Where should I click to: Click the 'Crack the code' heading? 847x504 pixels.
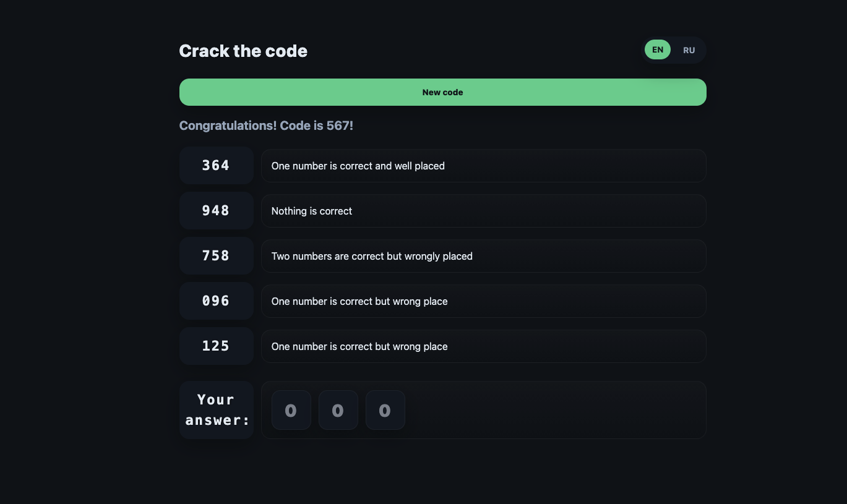(243, 51)
